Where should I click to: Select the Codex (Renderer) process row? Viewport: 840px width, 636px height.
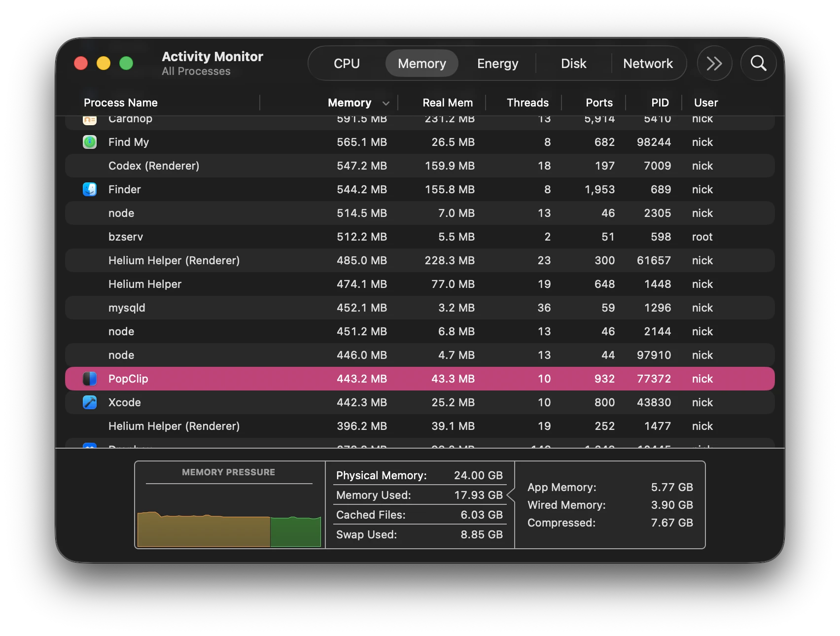click(x=420, y=166)
